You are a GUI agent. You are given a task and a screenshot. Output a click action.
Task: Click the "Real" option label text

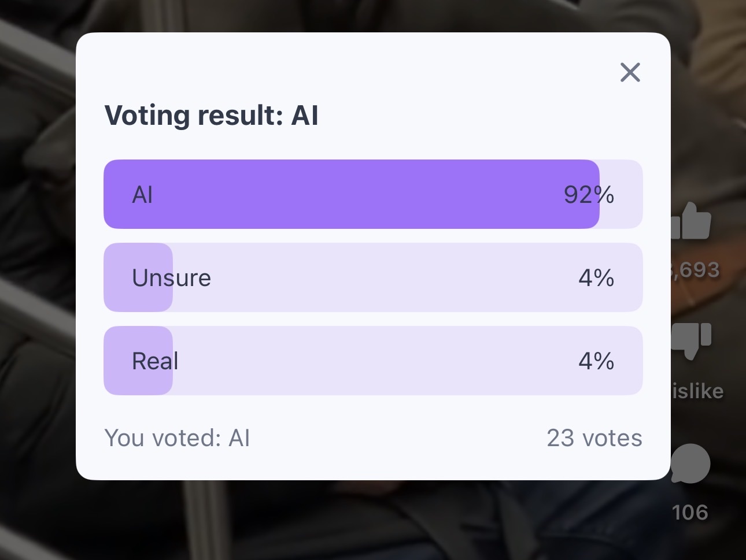[x=155, y=361]
